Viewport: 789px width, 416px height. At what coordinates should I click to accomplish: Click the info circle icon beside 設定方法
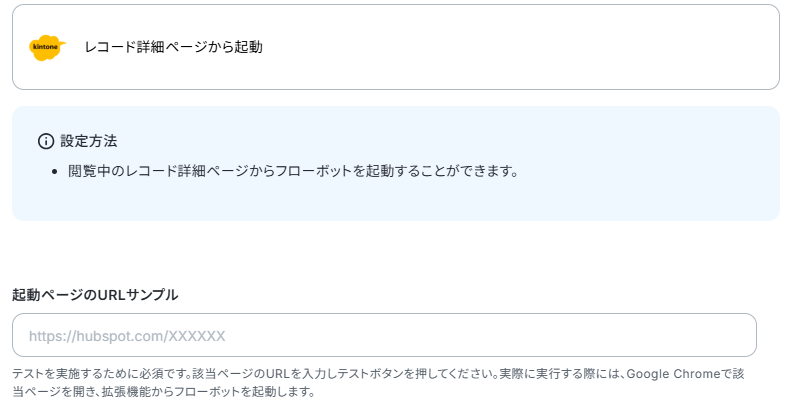click(x=46, y=141)
